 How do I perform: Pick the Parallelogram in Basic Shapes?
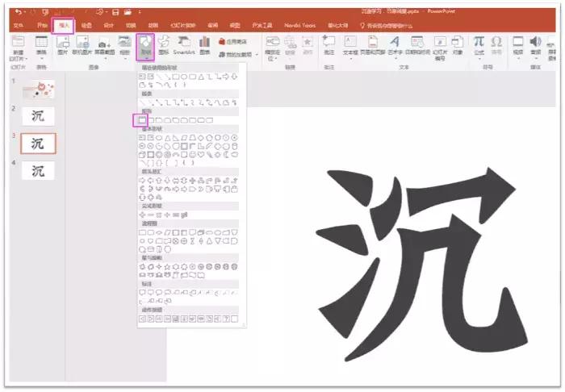(x=184, y=137)
